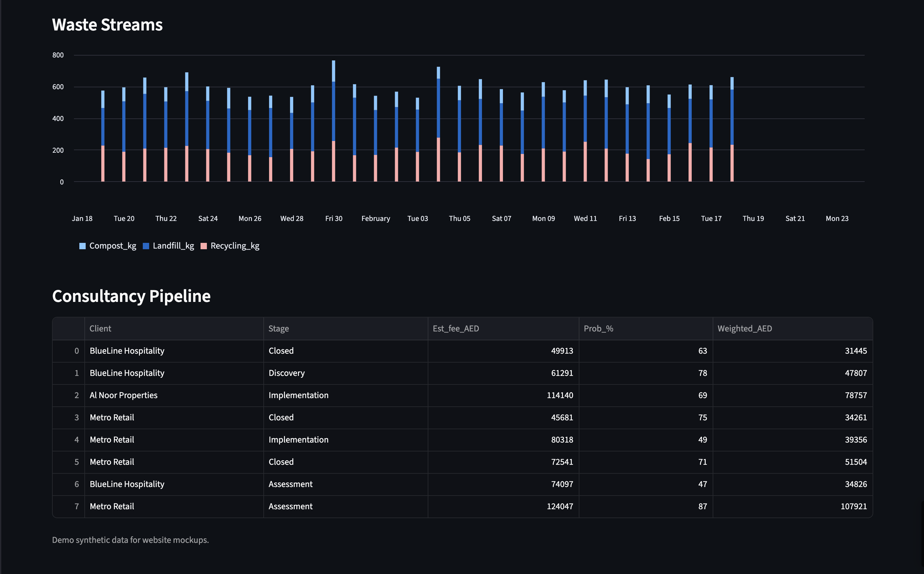This screenshot has height=574, width=924.
Task: Click the first bar after Jan 18
Action: [x=103, y=137]
